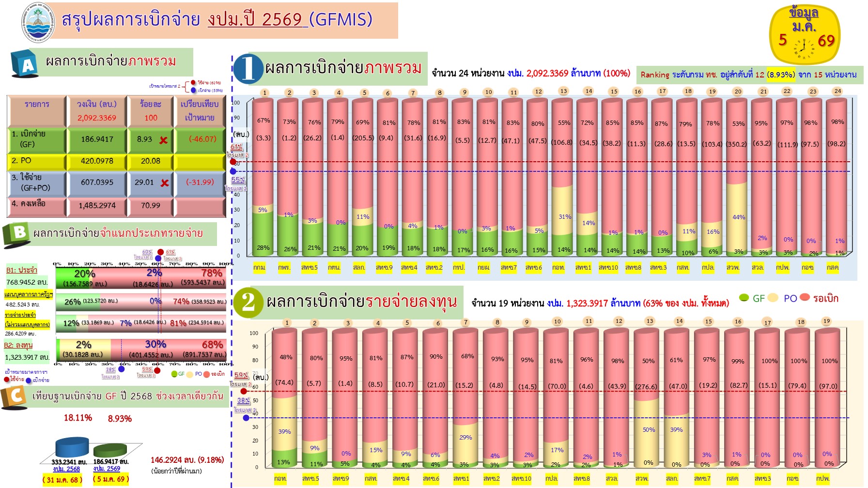Select the 420.0978 cell in PO row
This screenshot has width=868, height=488.
click(x=97, y=161)
